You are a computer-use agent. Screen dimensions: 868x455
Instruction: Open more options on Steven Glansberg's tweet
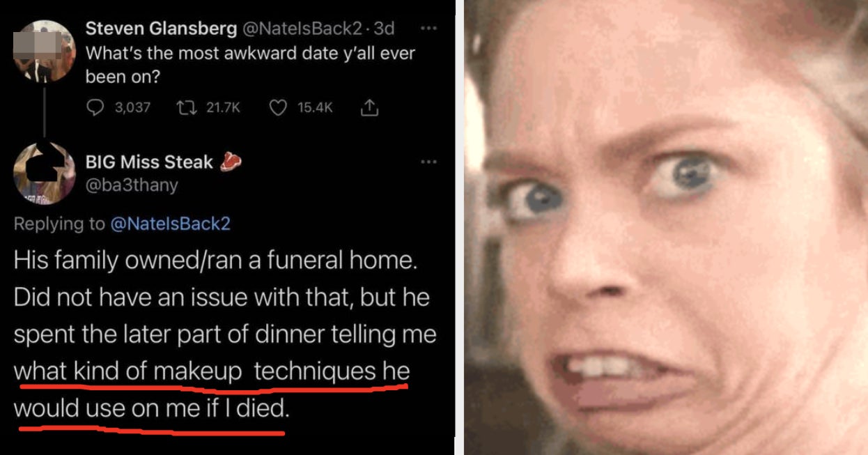[428, 29]
